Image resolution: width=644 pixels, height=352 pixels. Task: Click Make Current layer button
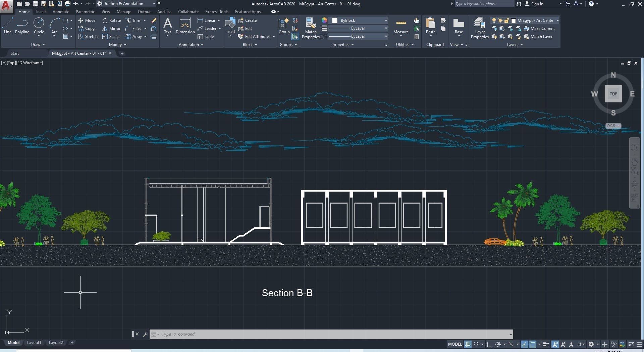539,29
